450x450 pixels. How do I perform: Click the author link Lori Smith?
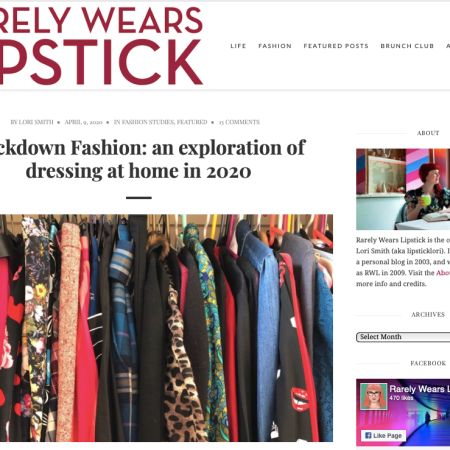pyautogui.click(x=36, y=122)
